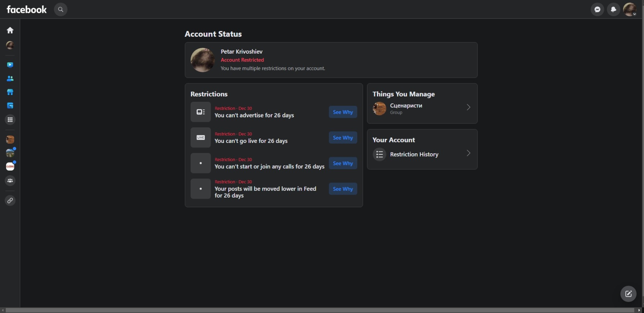Open the Casting shortcut in sidebar
Image resolution: width=644 pixels, height=313 pixels.
click(x=10, y=166)
